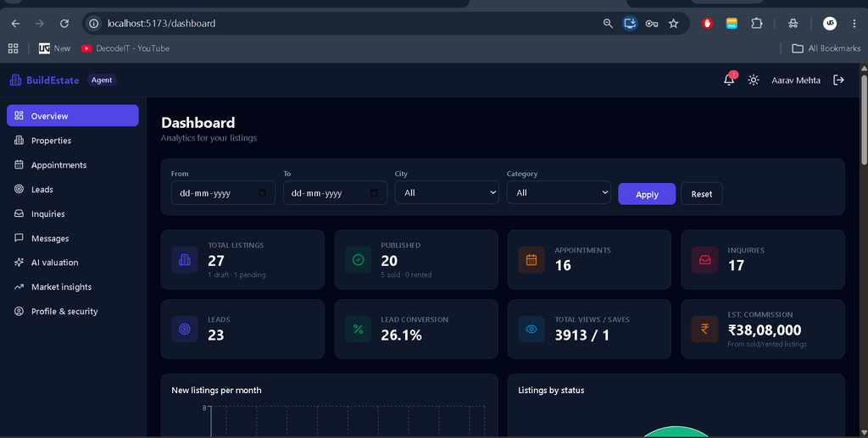
Task: Click the browser address bar URL
Action: point(161,23)
